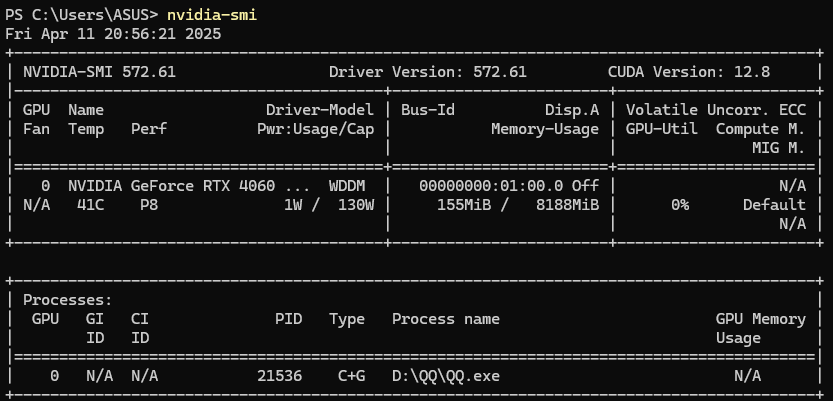833x401 pixels.
Task: Select the Volatile Uncorr. ECC header
Action: tap(716, 110)
